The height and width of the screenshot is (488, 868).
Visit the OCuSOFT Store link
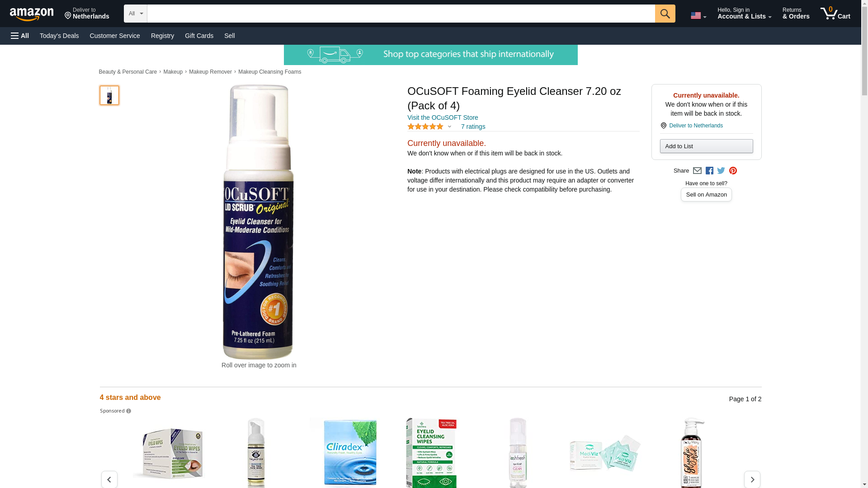(443, 117)
